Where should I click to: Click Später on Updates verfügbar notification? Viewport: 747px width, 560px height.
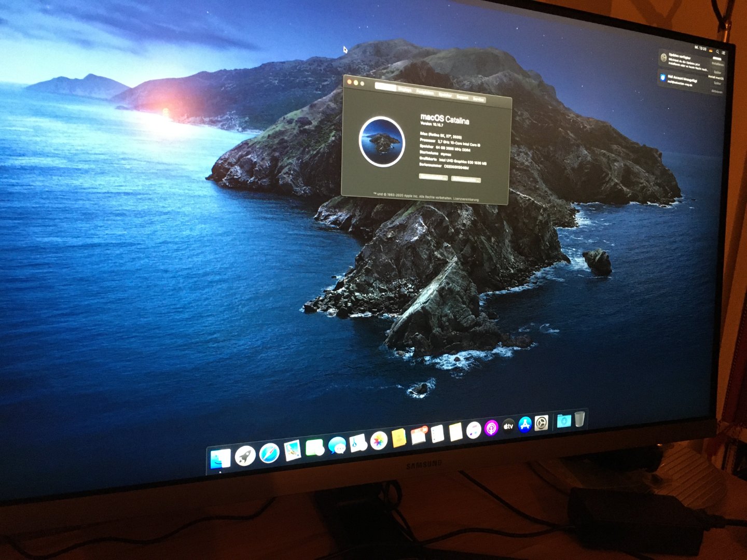coord(717,72)
